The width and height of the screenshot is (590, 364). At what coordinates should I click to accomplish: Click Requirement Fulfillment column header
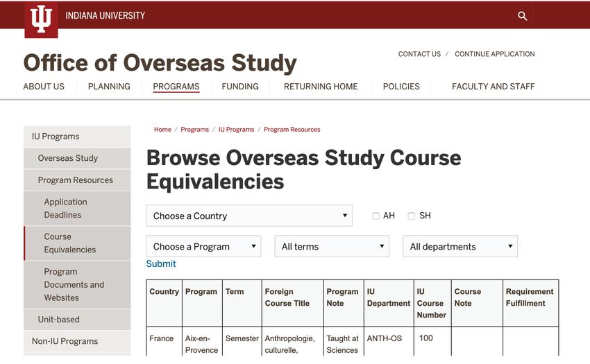pyautogui.click(x=530, y=303)
